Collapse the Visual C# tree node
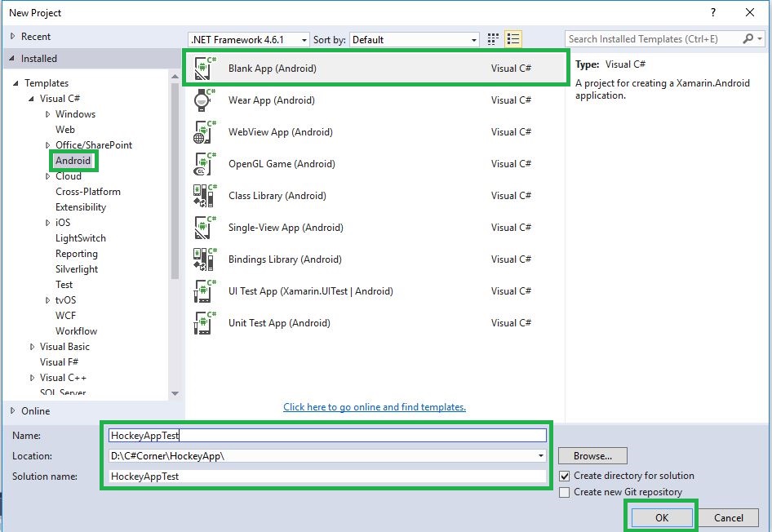 click(31, 99)
